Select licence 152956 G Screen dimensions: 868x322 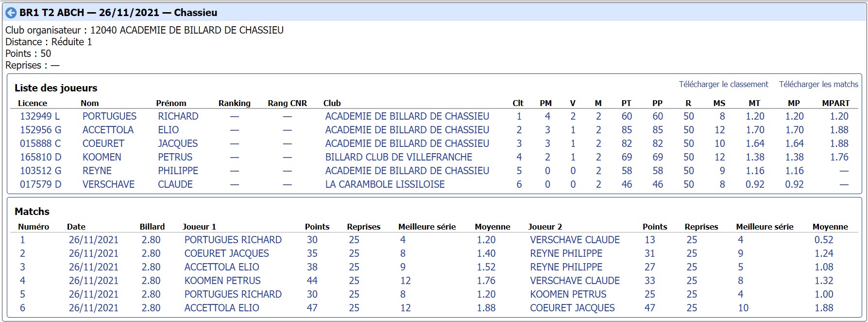[x=40, y=130]
